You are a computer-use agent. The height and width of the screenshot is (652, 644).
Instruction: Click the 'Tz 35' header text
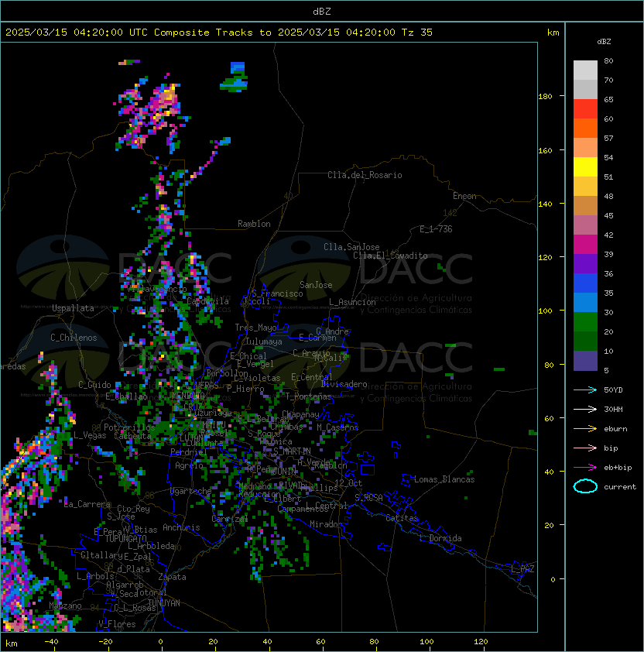coord(417,32)
